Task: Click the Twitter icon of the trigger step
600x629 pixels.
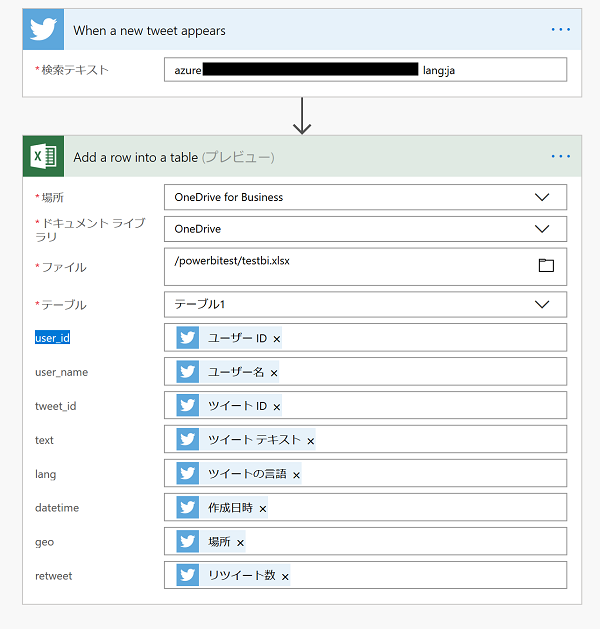Action: (43, 29)
